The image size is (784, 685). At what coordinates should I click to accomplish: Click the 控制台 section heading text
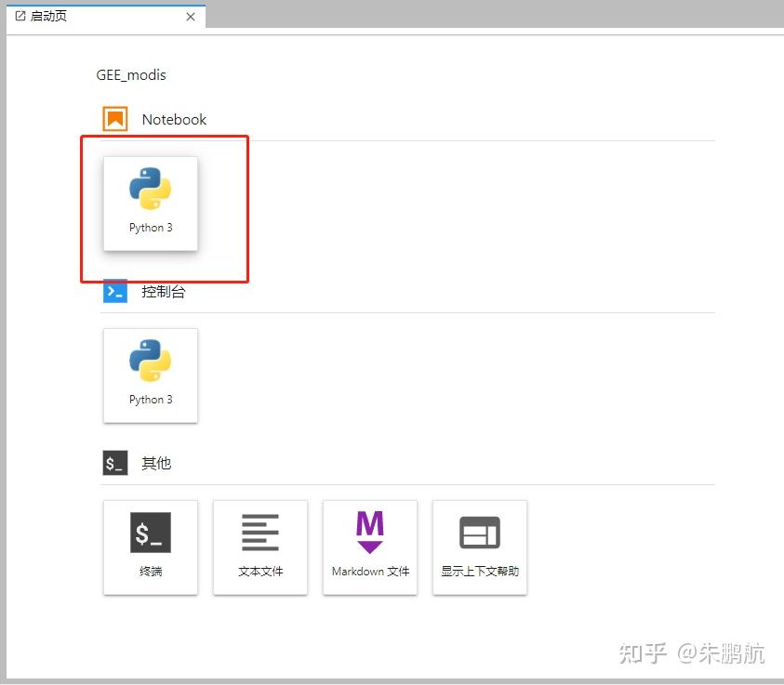click(164, 291)
